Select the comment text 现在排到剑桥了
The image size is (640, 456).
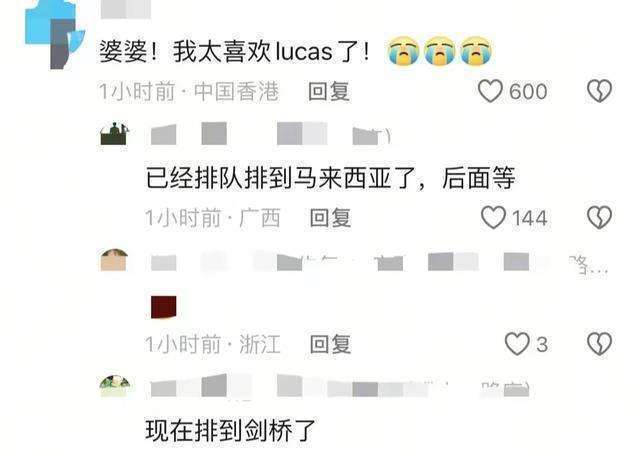[231, 431]
